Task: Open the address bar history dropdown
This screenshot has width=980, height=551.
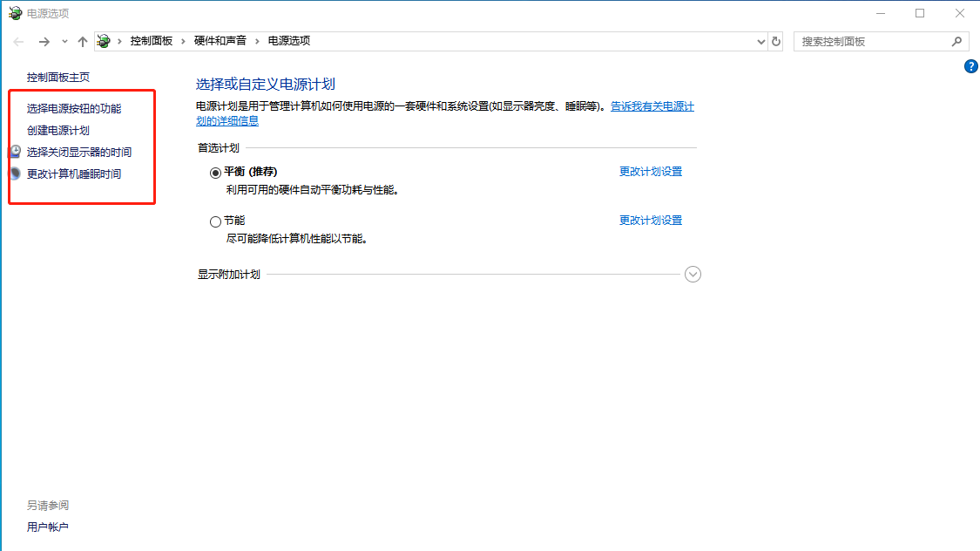Action: 760,40
